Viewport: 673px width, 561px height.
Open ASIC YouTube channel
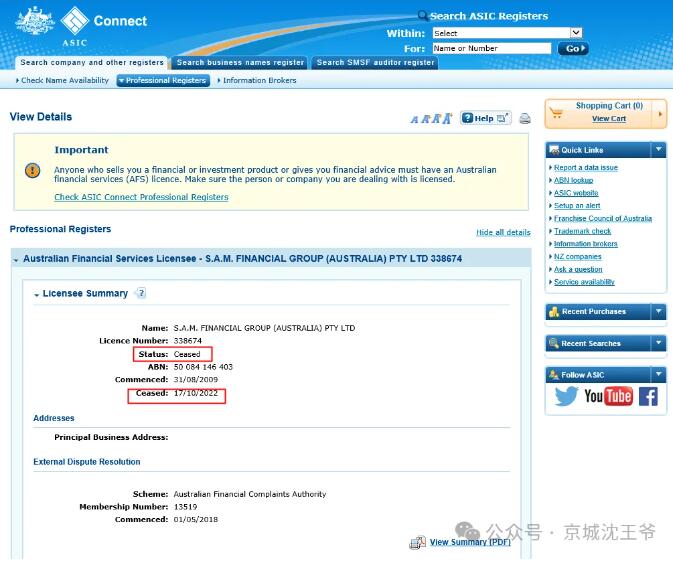(608, 396)
